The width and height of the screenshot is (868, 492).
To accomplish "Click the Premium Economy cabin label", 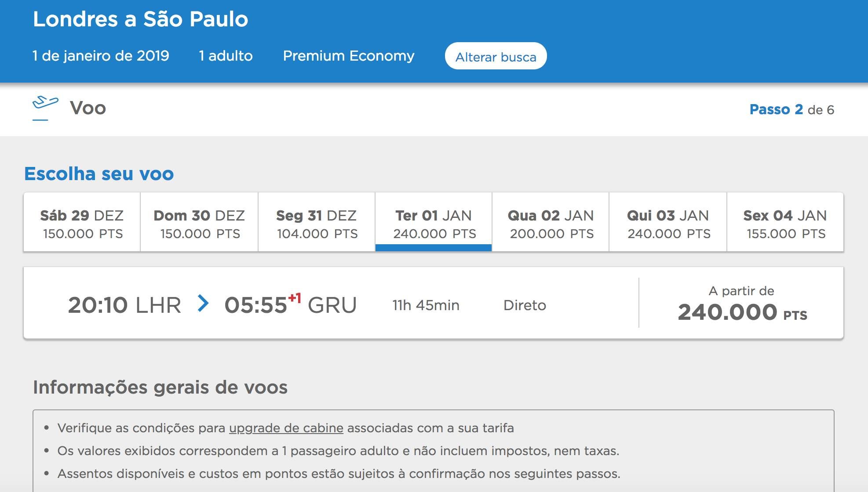I will click(349, 56).
